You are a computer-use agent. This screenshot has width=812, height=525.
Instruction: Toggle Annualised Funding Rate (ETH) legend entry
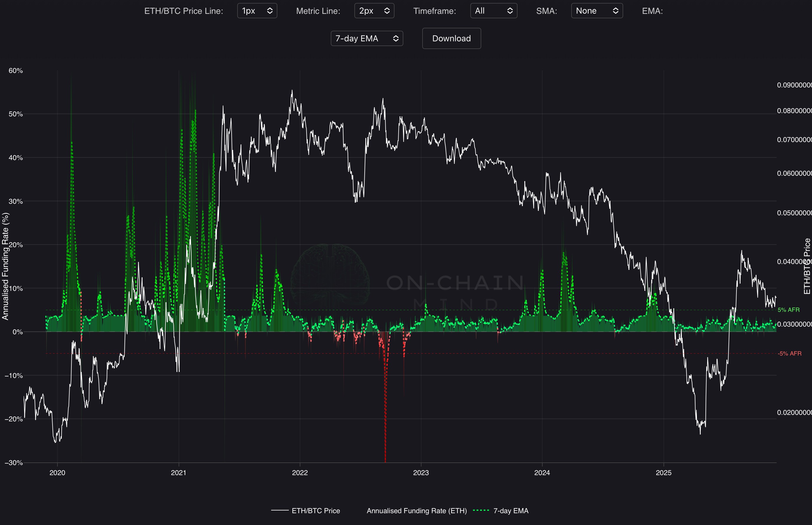(416, 511)
